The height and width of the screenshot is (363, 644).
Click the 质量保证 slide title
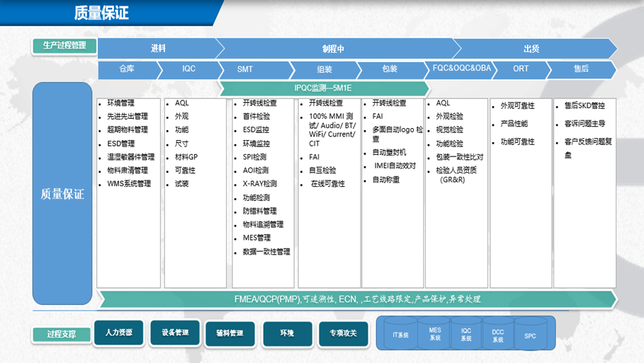pyautogui.click(x=101, y=13)
